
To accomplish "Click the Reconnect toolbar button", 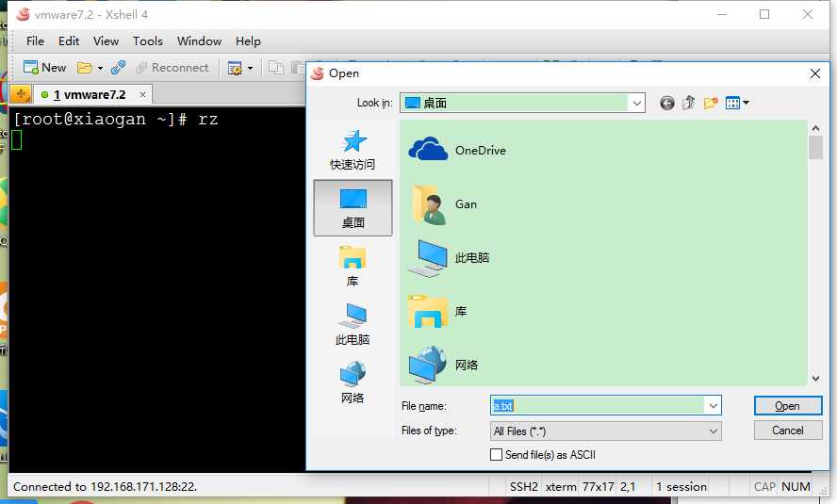I will (x=172, y=68).
